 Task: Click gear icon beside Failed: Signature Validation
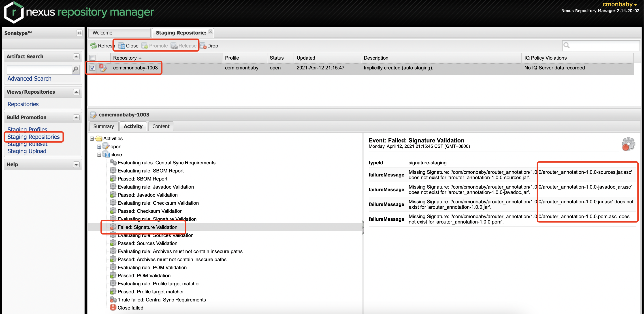pos(113,227)
